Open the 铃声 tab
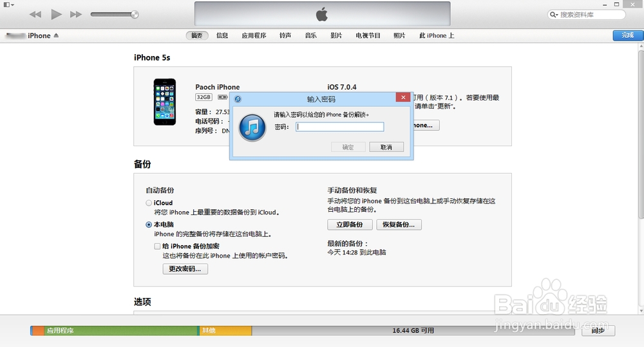The height and width of the screenshot is (347, 644). click(x=285, y=35)
